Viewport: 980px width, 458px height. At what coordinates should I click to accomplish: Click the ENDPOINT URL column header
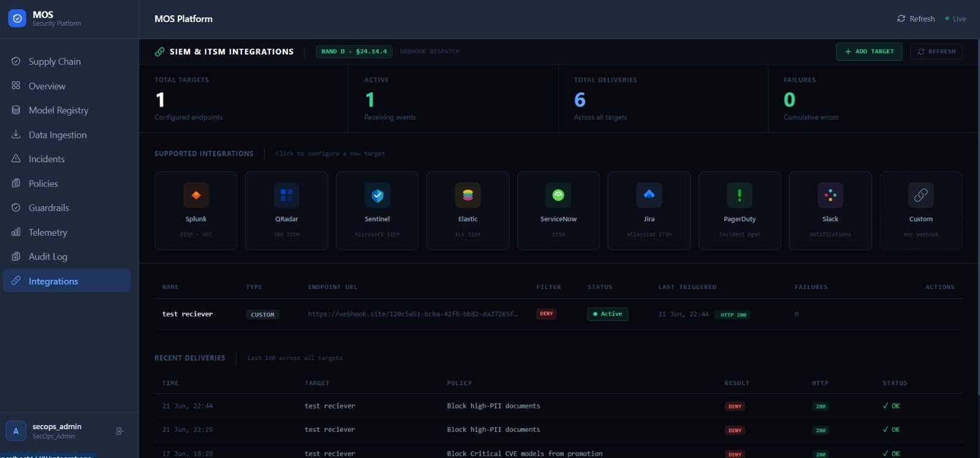point(333,287)
